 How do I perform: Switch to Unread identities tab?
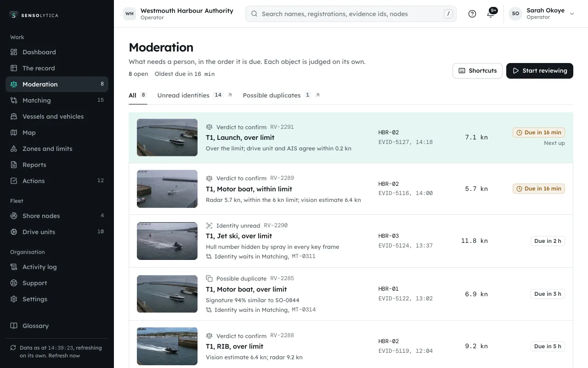tap(195, 95)
